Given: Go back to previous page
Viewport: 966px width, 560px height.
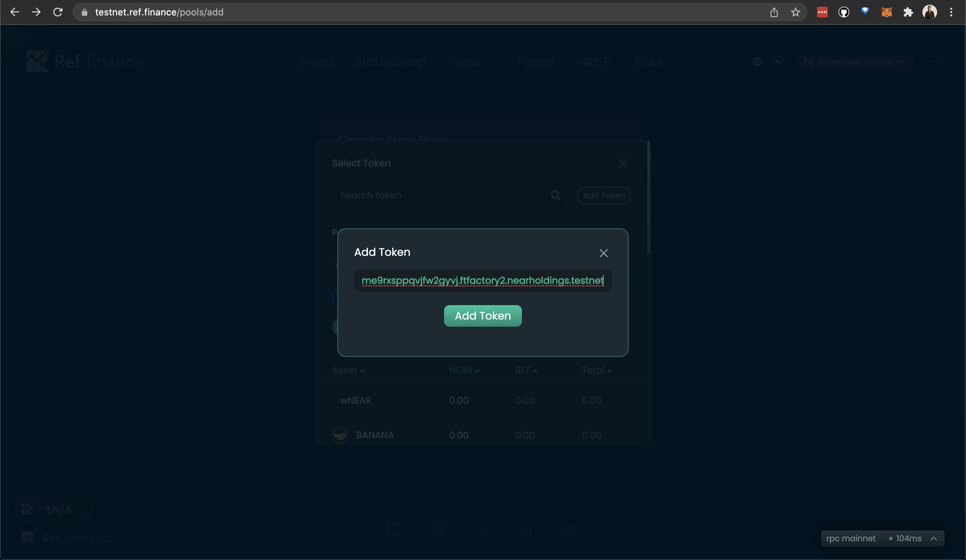Looking at the screenshot, I should [x=14, y=12].
